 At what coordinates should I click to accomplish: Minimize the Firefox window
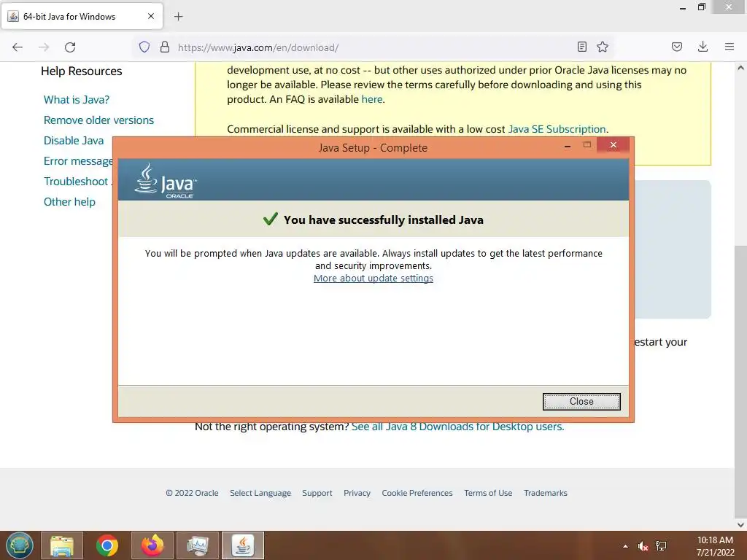tap(683, 7)
